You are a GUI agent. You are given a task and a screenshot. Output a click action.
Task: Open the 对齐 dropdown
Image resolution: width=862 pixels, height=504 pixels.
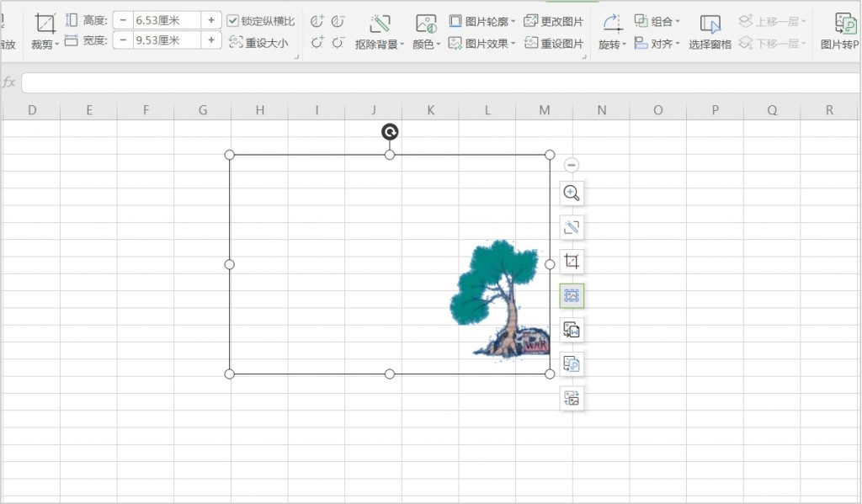(x=657, y=43)
